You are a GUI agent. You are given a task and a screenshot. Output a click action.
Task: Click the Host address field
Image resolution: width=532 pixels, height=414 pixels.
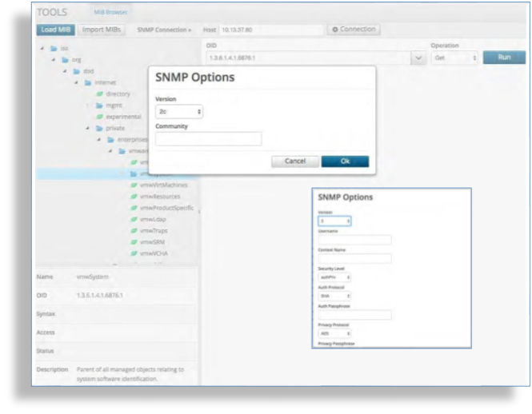[x=271, y=30]
